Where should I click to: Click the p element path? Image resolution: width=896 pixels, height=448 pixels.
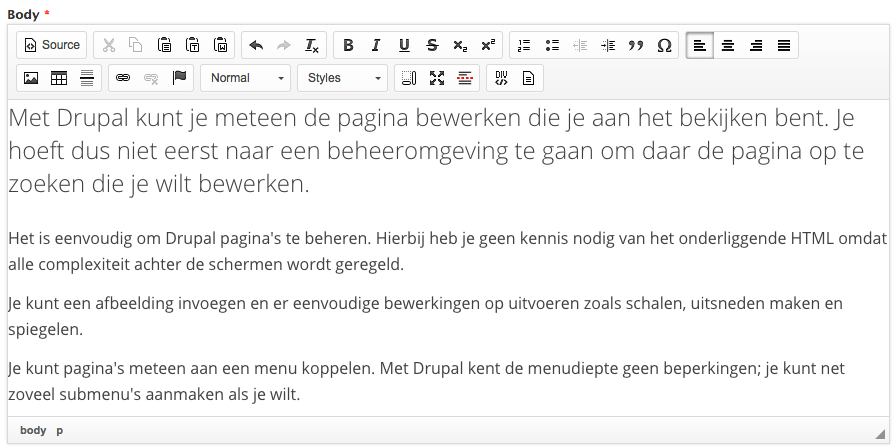click(x=59, y=431)
